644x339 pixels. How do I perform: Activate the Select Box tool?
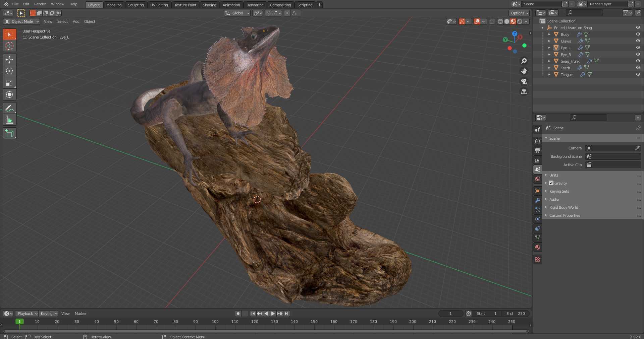tap(9, 35)
